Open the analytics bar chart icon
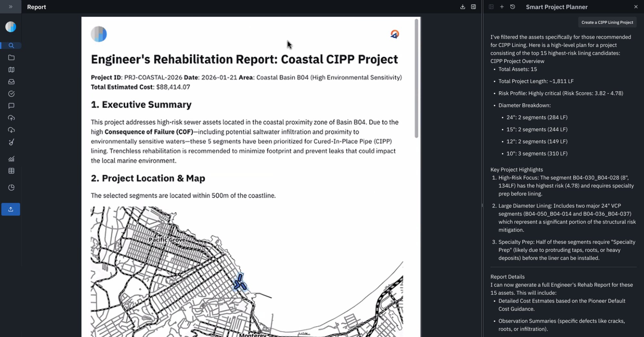This screenshot has width=644, height=337. pyautogui.click(x=11, y=159)
